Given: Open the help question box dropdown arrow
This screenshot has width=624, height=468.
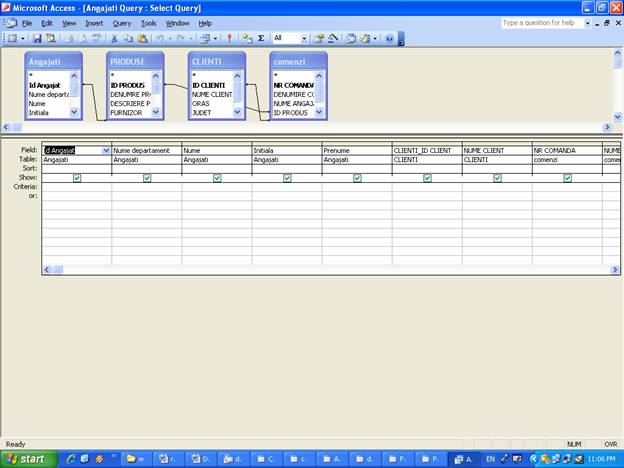Looking at the screenshot, I should (x=587, y=23).
